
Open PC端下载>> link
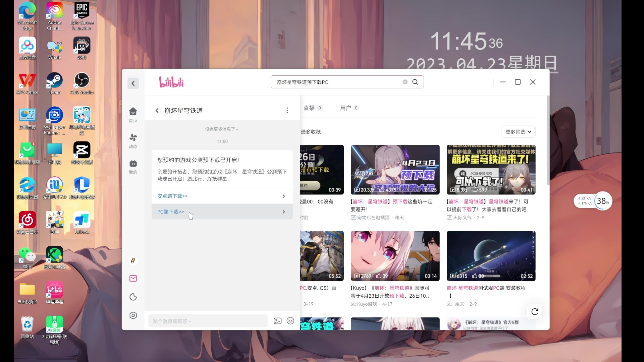[171, 212]
